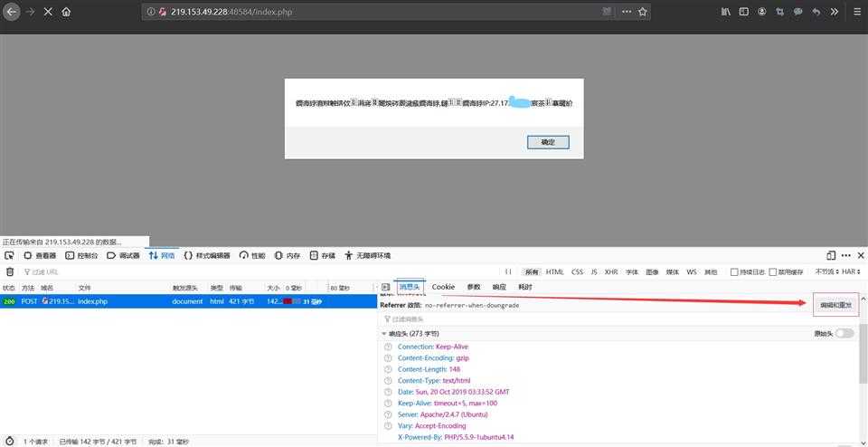Filter requests by JS

(594, 272)
